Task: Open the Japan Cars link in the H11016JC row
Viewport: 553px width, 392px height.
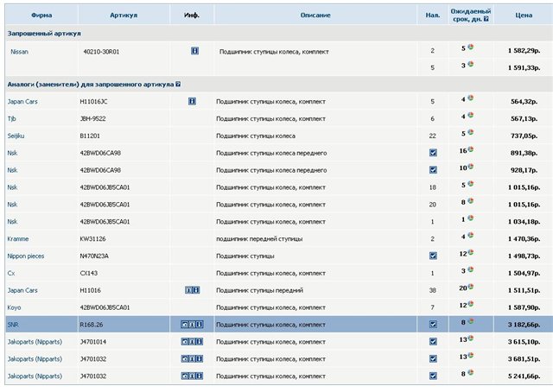Action: 22,102
